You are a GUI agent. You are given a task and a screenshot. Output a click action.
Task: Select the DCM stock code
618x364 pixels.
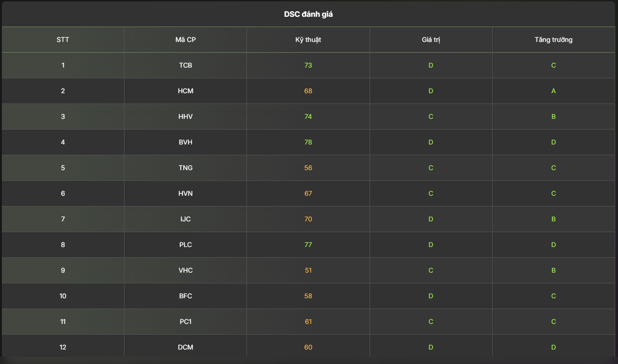click(x=185, y=347)
